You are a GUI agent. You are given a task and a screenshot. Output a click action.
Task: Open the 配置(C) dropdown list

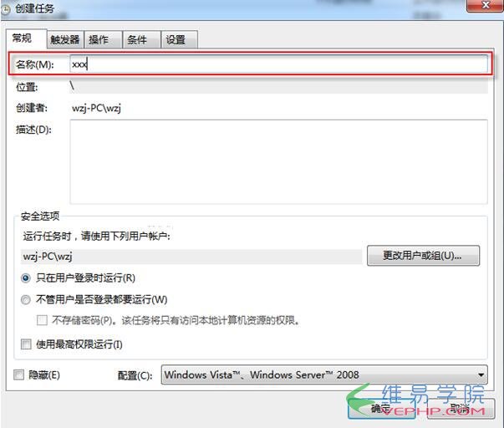[324, 374]
